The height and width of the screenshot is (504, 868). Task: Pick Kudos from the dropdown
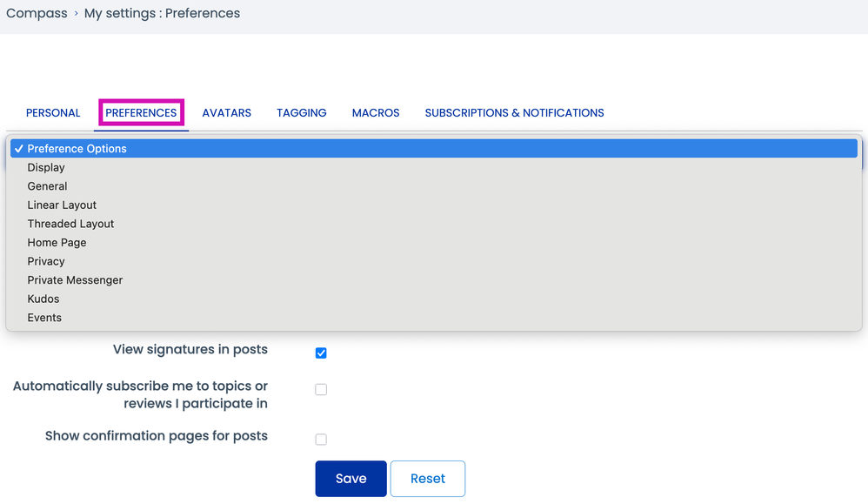pyautogui.click(x=43, y=299)
